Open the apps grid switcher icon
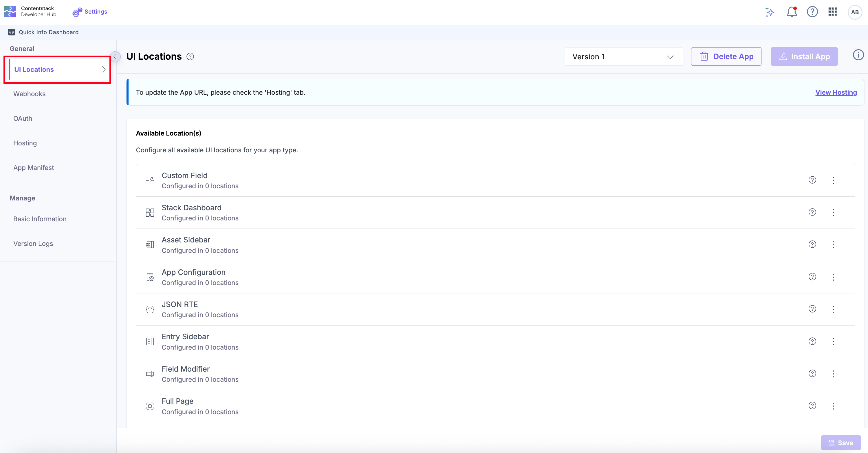The width and height of the screenshot is (868, 453). tap(833, 12)
